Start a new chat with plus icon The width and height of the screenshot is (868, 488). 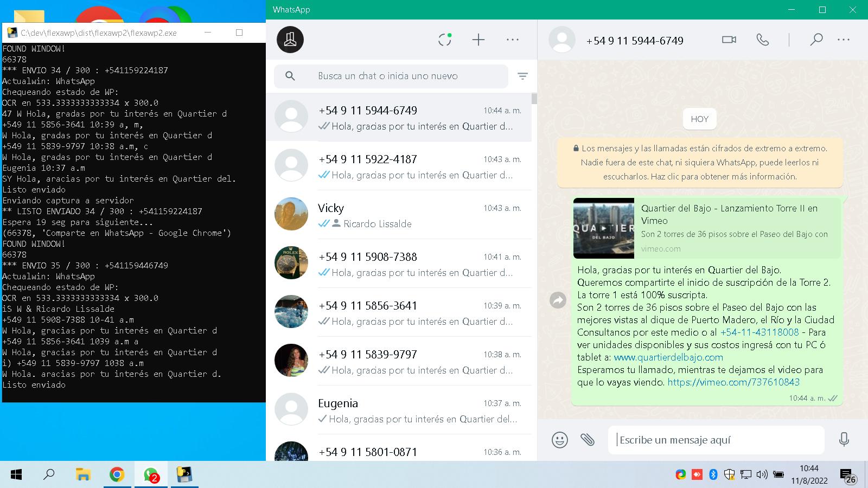pos(478,40)
